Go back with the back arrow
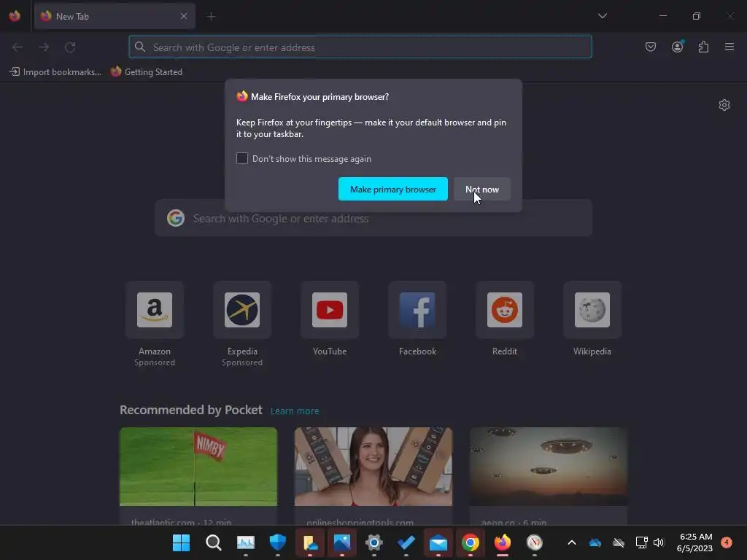Screen dimensions: 747x560 click(18, 47)
